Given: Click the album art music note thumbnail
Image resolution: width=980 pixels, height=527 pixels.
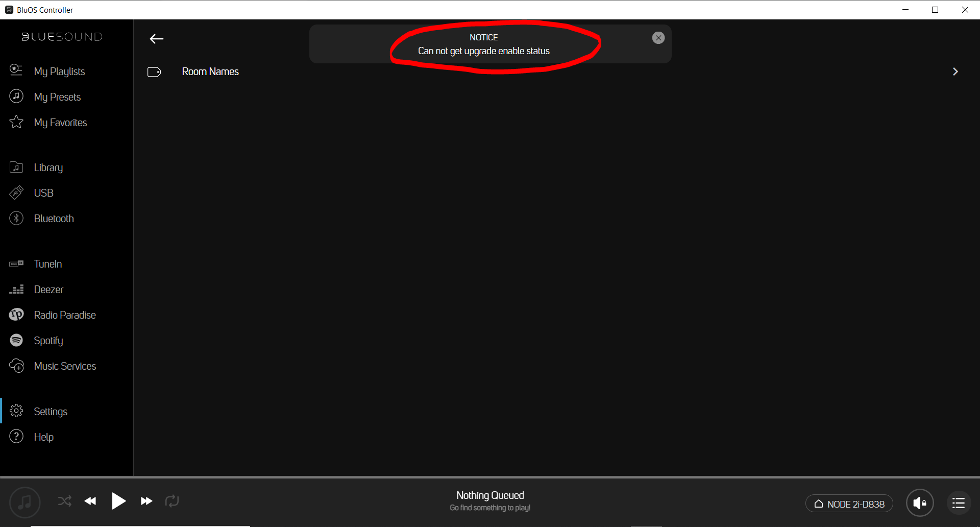Looking at the screenshot, I should [24, 502].
